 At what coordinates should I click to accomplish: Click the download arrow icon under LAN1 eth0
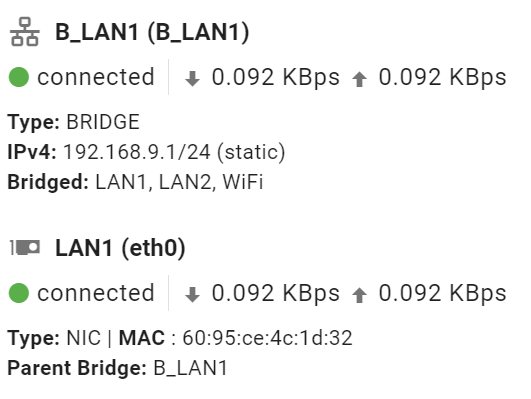[192, 294]
